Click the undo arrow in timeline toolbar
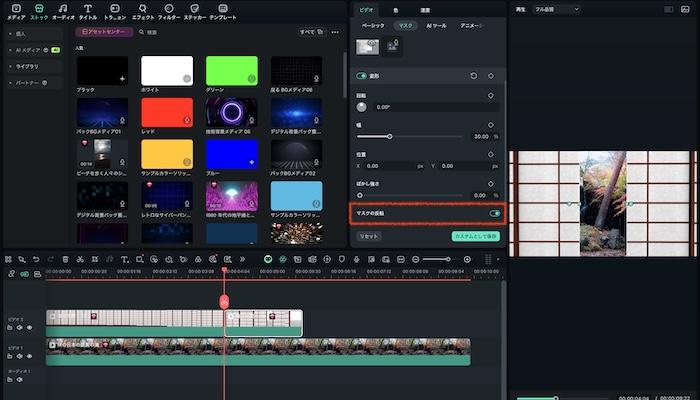Screen dimensions: 700x400 pyautogui.click(x=36, y=259)
